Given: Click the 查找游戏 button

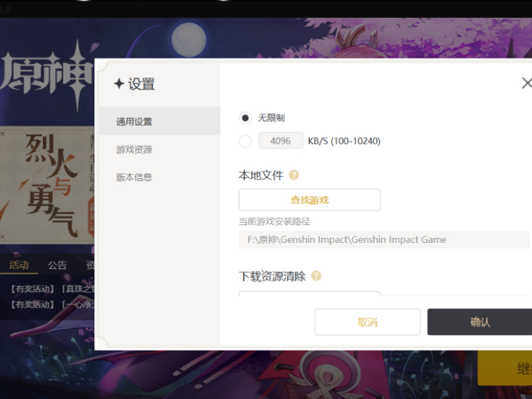Looking at the screenshot, I should click(310, 200).
